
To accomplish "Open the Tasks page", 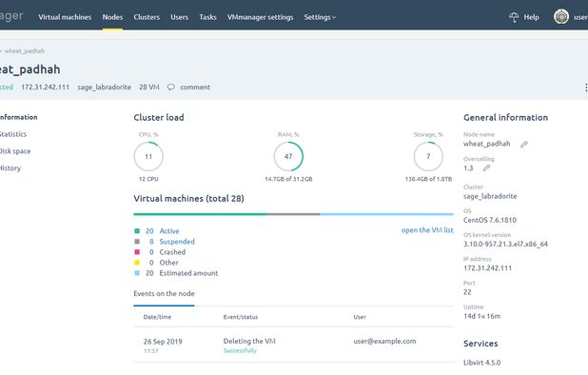I will 207,17.
